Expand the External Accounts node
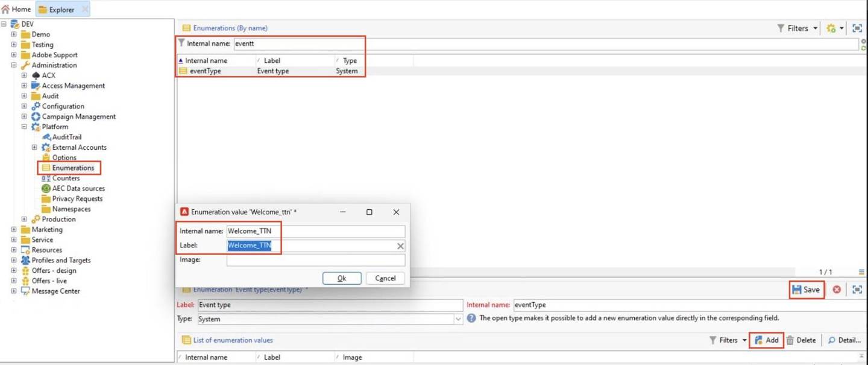 pyautogui.click(x=34, y=147)
